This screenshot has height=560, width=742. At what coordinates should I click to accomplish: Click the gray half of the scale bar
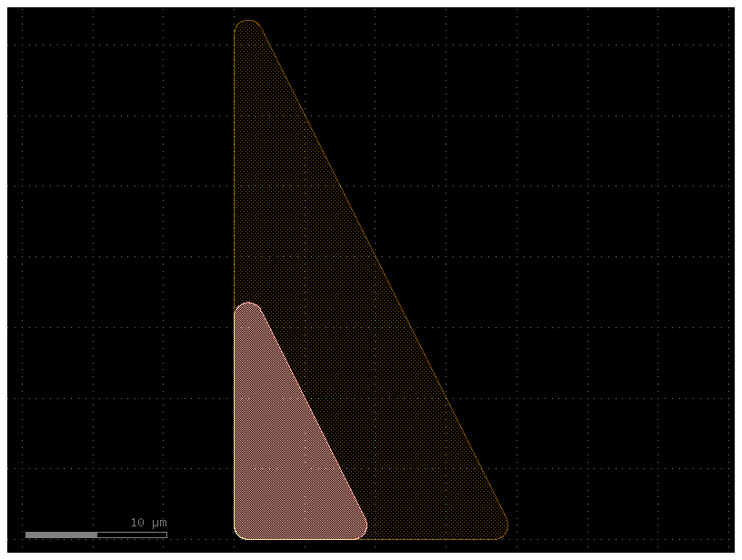(x=61, y=535)
